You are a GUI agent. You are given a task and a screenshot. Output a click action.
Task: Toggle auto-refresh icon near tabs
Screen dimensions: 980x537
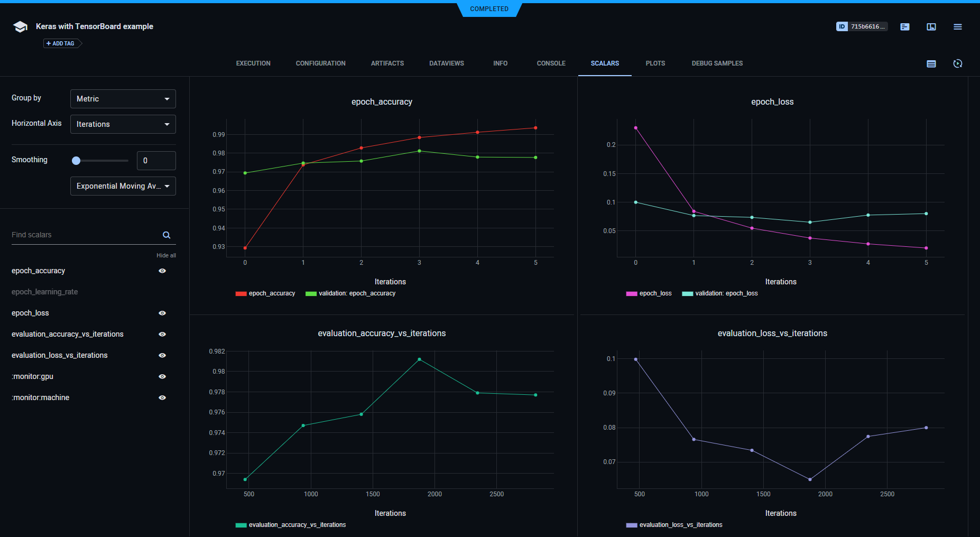(957, 64)
